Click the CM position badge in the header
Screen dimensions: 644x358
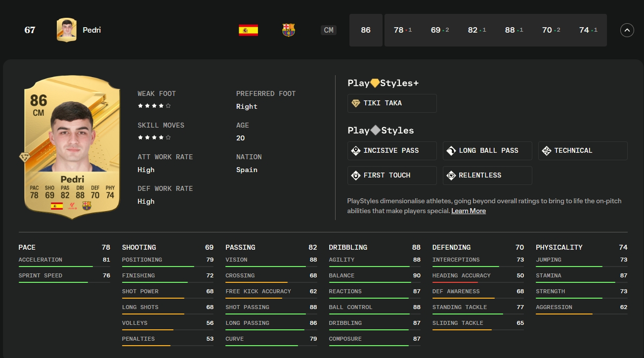tap(329, 30)
